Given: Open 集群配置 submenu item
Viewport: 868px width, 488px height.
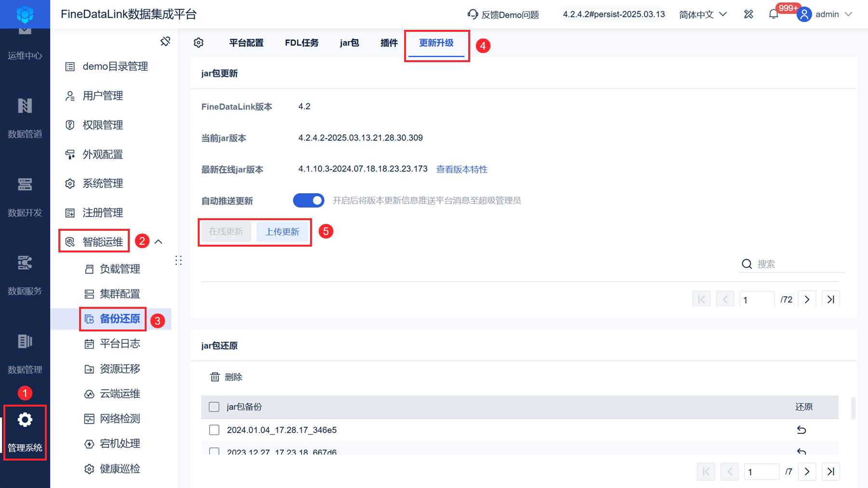Looking at the screenshot, I should point(120,294).
